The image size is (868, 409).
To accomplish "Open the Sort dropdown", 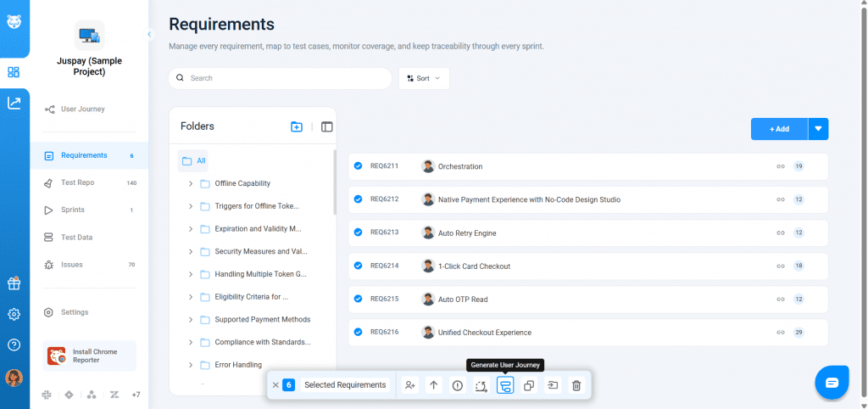I will [424, 78].
